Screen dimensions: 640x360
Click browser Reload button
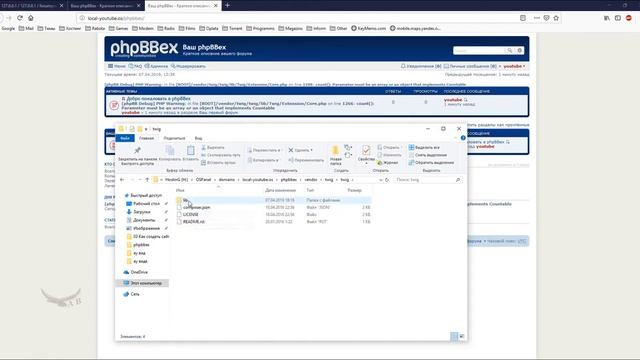tap(20, 18)
